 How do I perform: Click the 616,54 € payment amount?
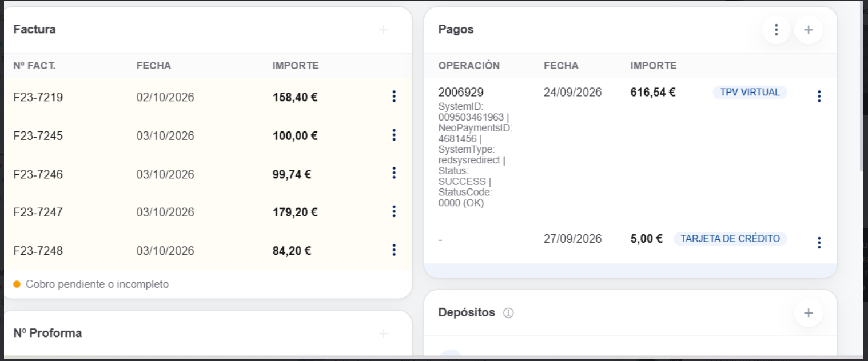[653, 93]
